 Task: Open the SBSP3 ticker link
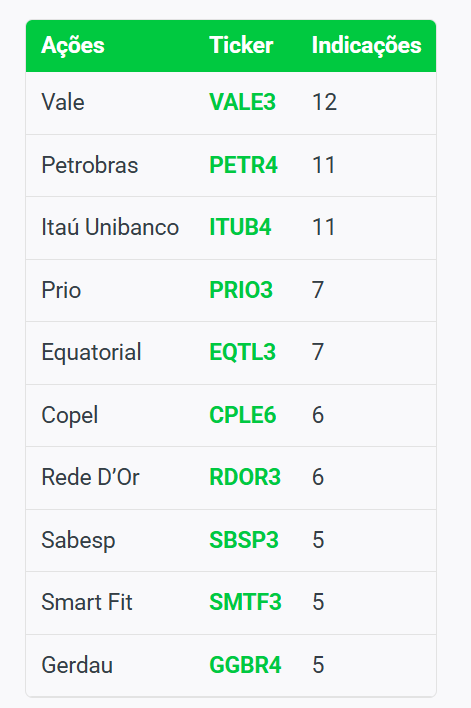(x=243, y=540)
